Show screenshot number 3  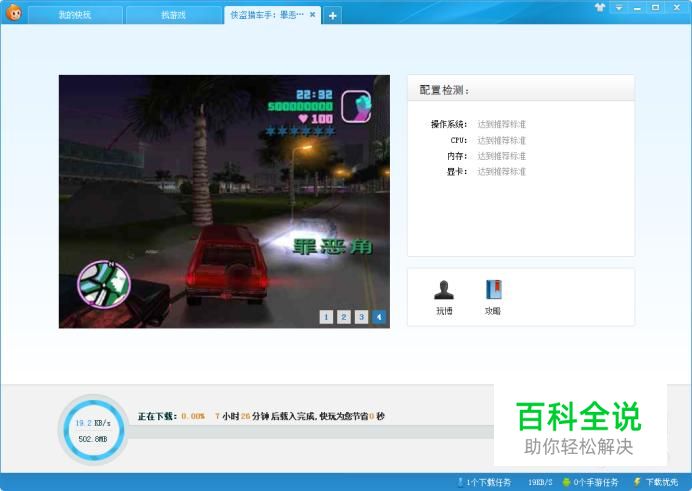click(x=361, y=317)
